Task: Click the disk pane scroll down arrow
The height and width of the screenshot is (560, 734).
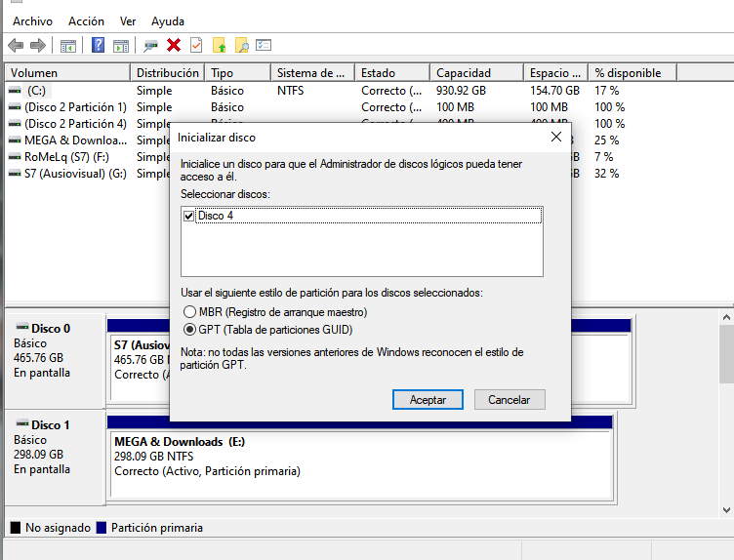Action: (x=726, y=508)
